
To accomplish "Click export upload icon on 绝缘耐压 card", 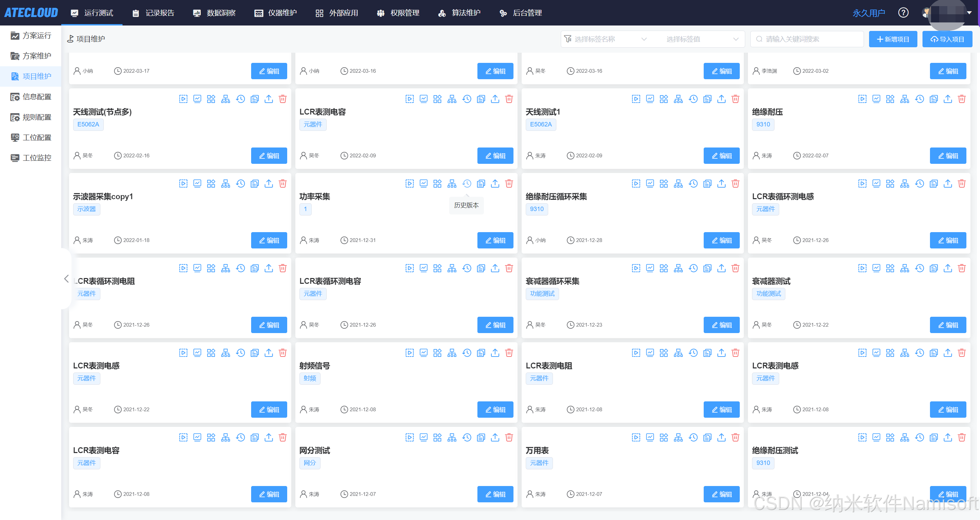I will tap(948, 99).
